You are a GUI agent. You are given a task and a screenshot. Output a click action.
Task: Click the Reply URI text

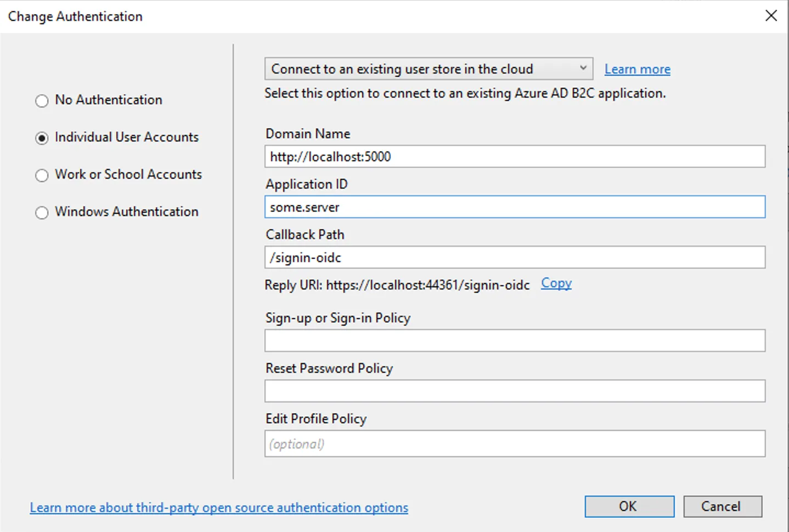[397, 285]
